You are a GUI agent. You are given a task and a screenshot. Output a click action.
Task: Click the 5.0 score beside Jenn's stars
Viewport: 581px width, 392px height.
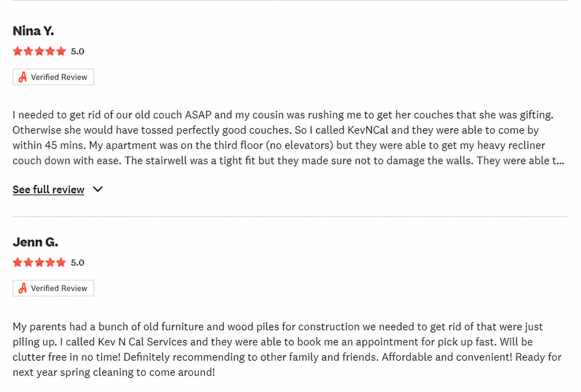click(x=77, y=263)
